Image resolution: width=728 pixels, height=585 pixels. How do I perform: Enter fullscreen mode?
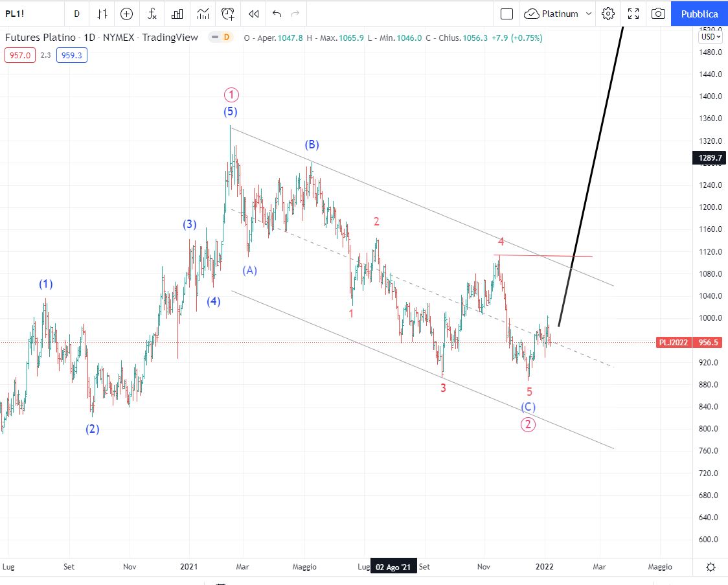point(633,14)
